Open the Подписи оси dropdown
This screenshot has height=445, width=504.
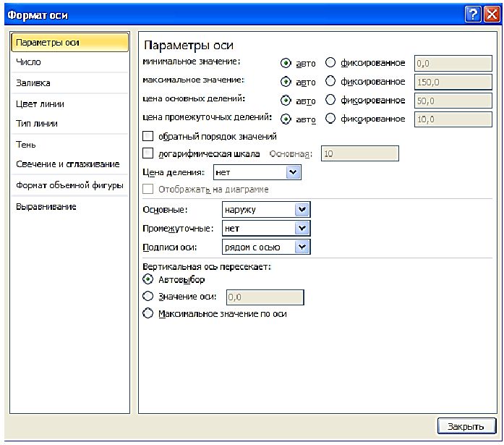(x=266, y=247)
